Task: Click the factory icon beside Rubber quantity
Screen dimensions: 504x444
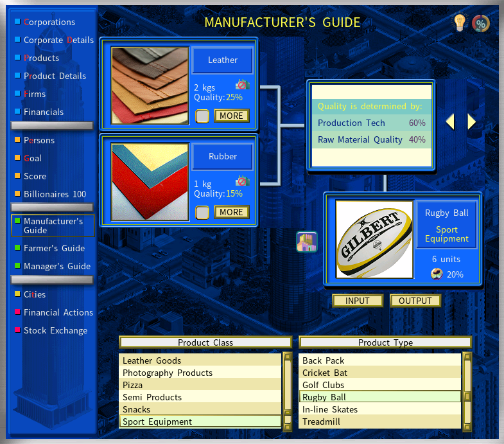Action: click(x=242, y=181)
